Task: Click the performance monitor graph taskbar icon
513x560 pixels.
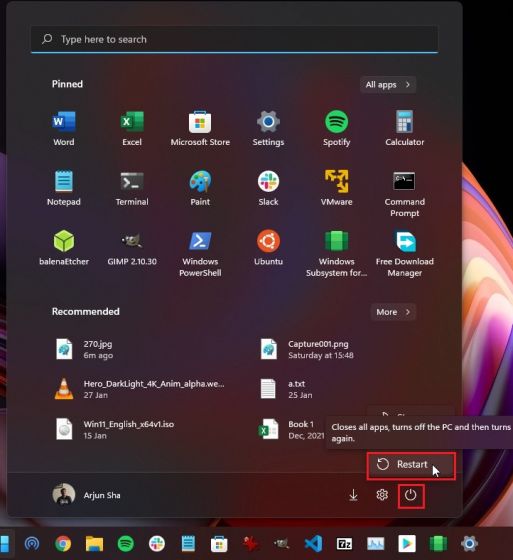Action: 376,544
